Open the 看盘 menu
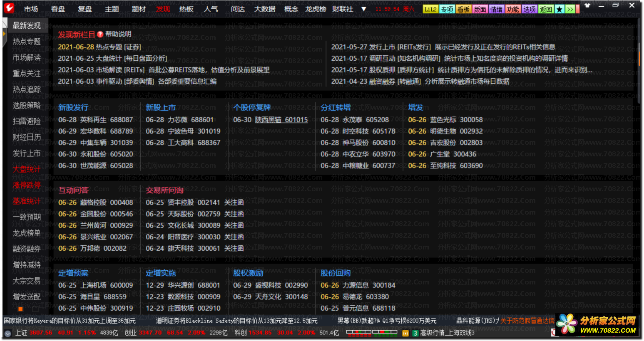Screen dimensions: 644x341 point(58,9)
